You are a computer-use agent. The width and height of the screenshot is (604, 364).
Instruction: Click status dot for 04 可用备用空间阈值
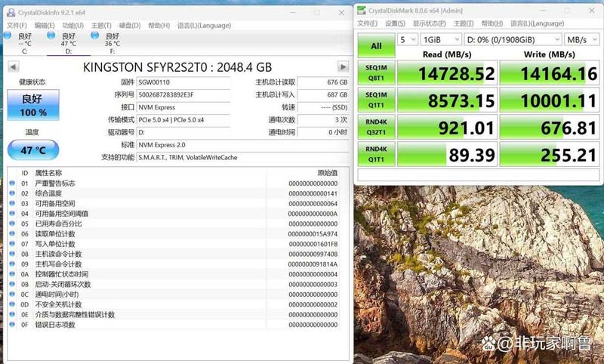pyautogui.click(x=12, y=214)
